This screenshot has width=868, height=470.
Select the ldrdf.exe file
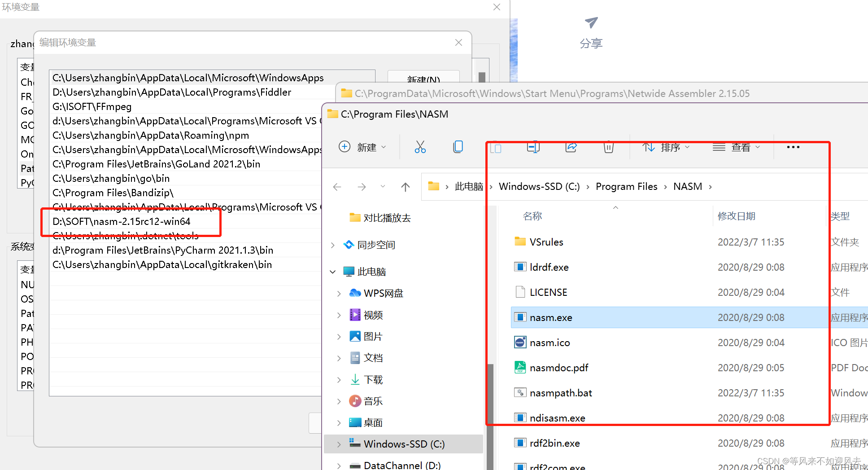[x=549, y=267]
